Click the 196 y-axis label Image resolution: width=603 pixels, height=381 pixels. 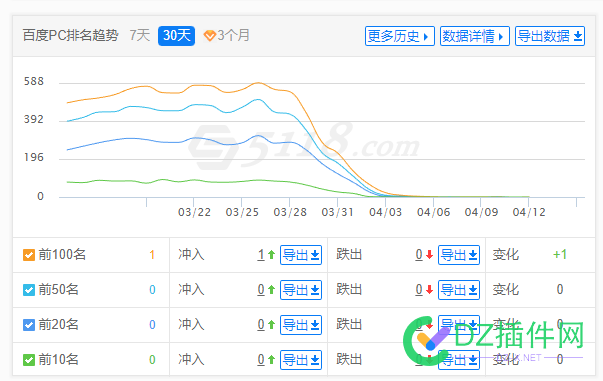34,157
